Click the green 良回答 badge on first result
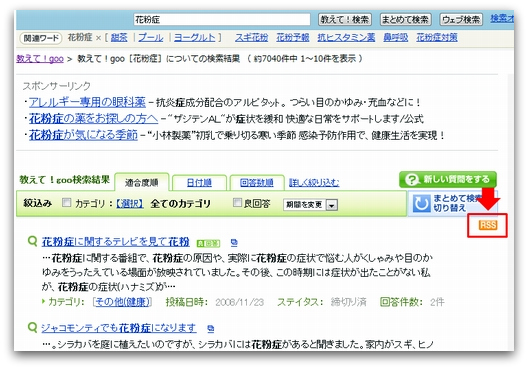This screenshot has width=528, height=369. click(208, 243)
